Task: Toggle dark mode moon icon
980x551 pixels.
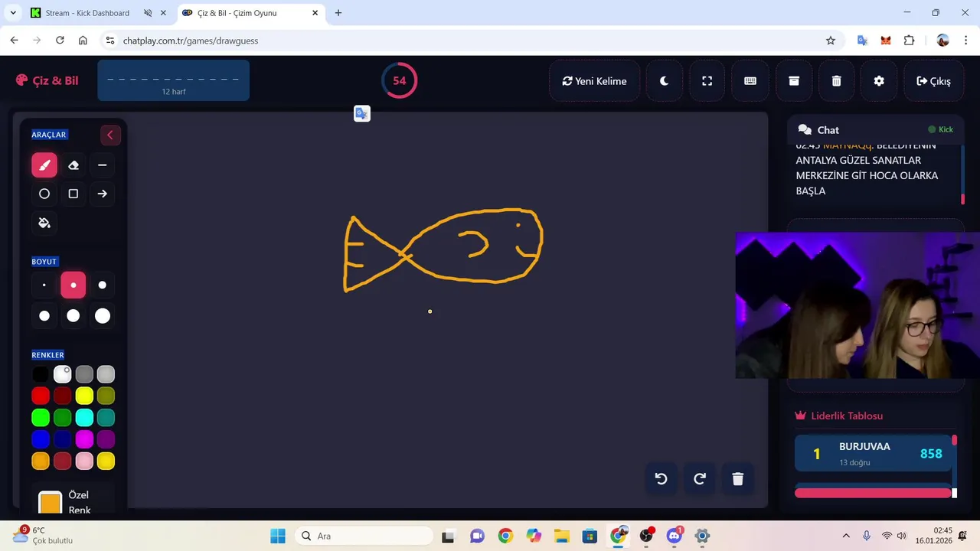Action: tap(665, 81)
